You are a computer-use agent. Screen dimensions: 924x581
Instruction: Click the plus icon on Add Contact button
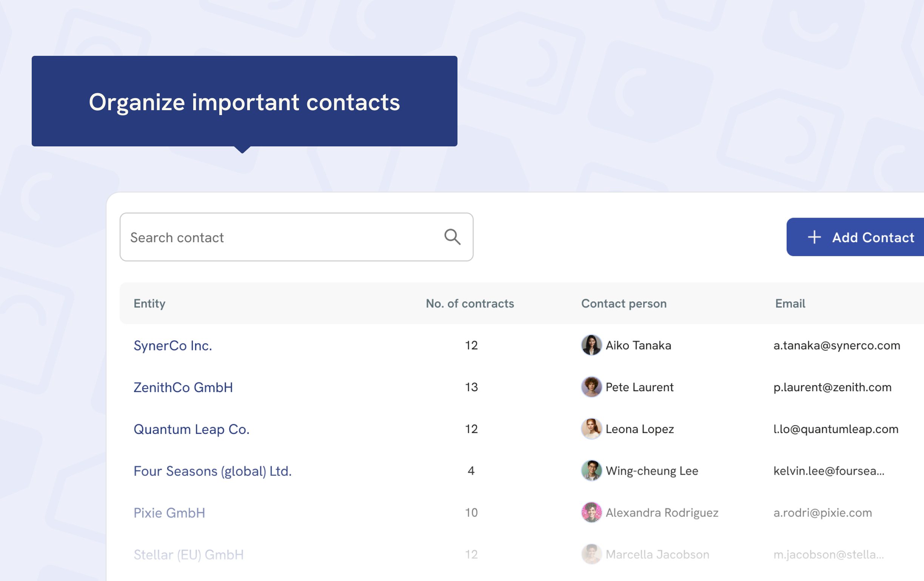click(814, 237)
